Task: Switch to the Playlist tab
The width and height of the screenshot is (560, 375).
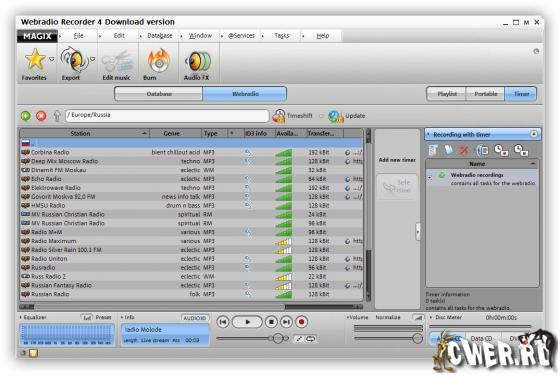Action: point(446,94)
